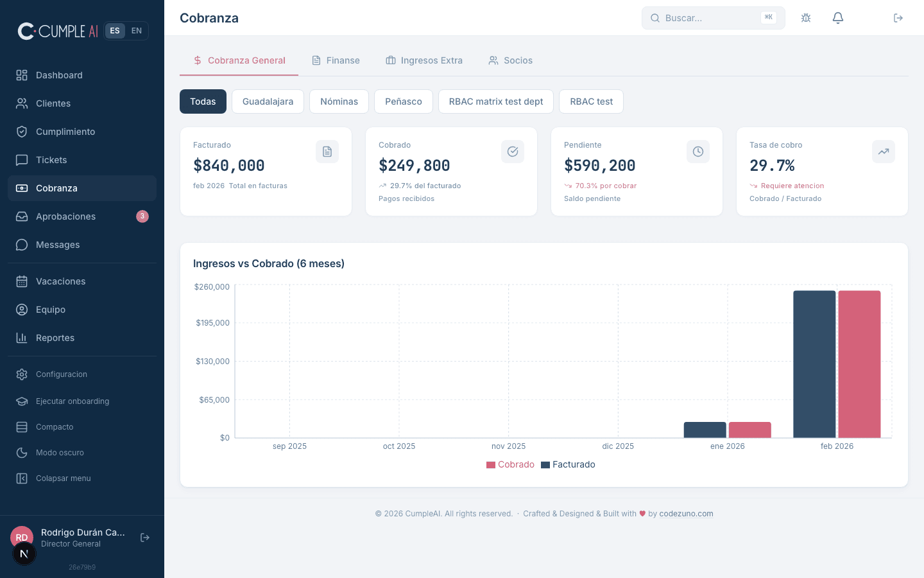Click the Cobrado card checkmark icon
924x578 pixels.
[513, 152]
